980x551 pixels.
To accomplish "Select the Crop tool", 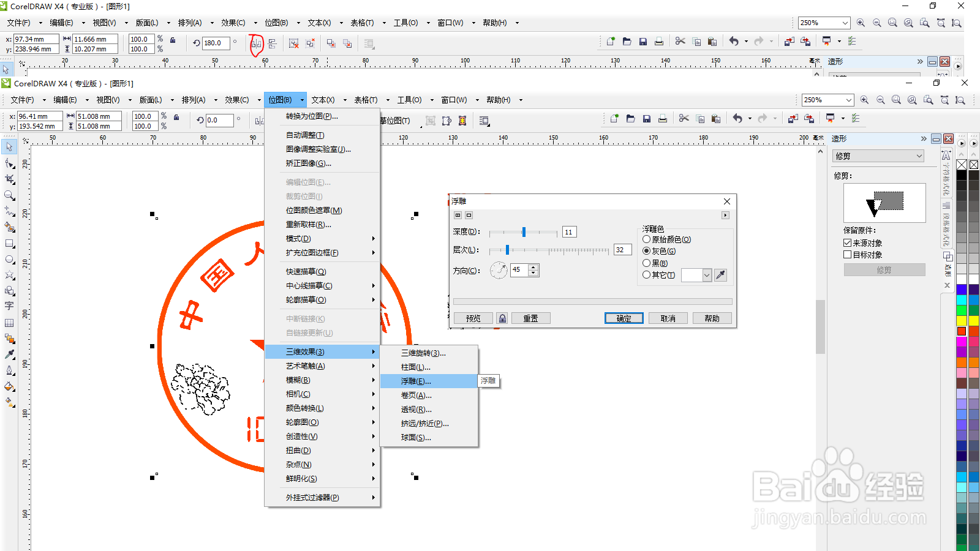I will [9, 179].
